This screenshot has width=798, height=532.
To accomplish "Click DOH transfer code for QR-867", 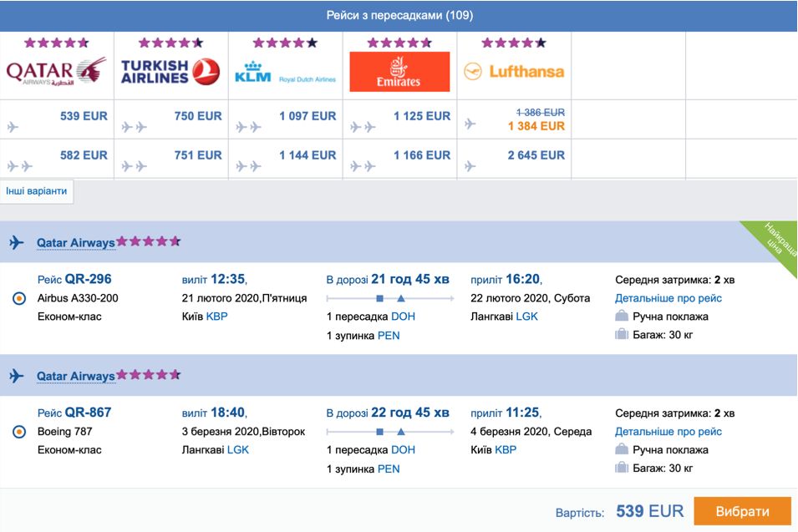I will (403, 449).
